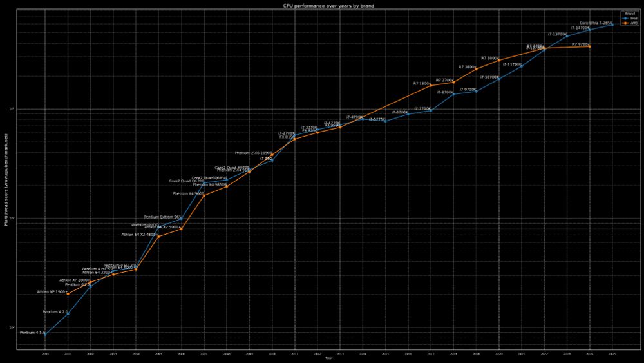Click the 'Athlon XP 1900+' data label
This screenshot has width=644, height=363.
coord(52,292)
